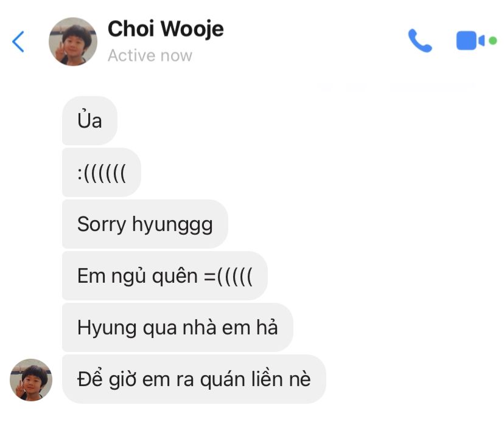Tap the '=(((((' emoticon after 'Em ngủ quên'
The width and height of the screenshot is (504, 422).
[x=228, y=276]
